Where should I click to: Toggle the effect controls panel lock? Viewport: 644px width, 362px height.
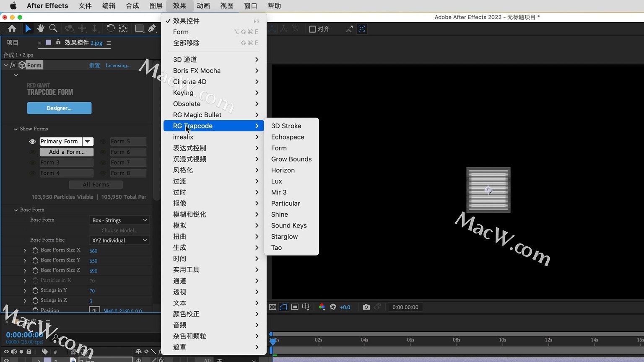[58, 42]
